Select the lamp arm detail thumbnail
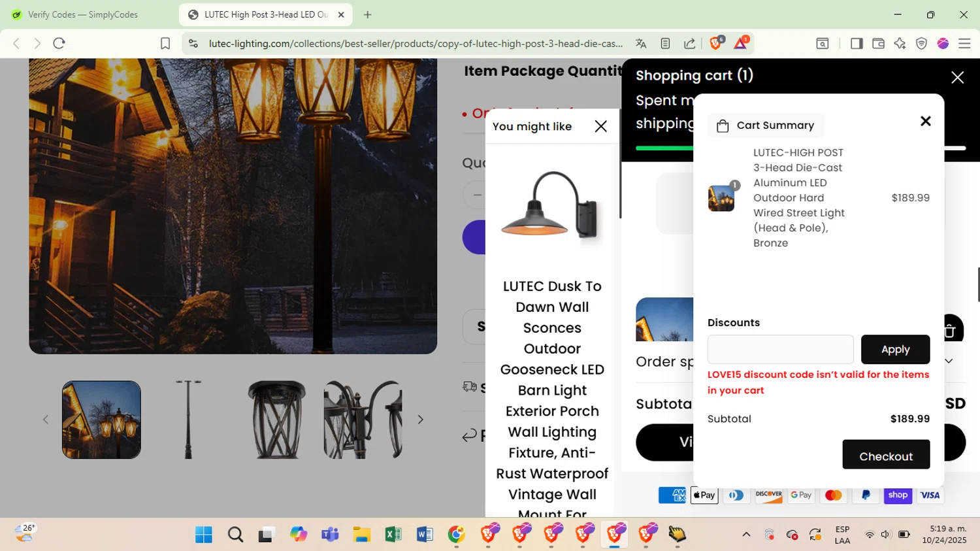The image size is (980, 551). click(x=363, y=420)
